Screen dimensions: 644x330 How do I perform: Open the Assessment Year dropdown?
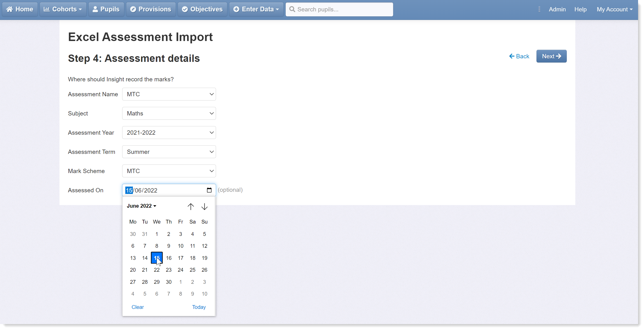point(169,133)
